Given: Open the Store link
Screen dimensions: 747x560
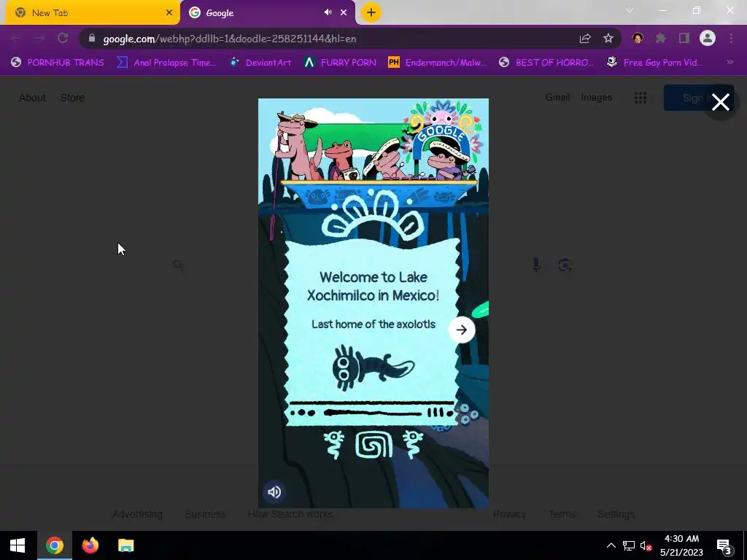Looking at the screenshot, I should (72, 98).
